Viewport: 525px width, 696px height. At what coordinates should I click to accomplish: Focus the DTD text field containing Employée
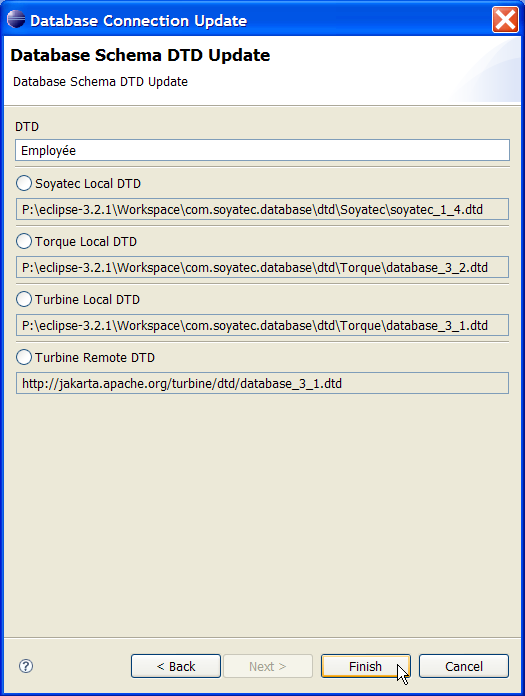(262, 150)
